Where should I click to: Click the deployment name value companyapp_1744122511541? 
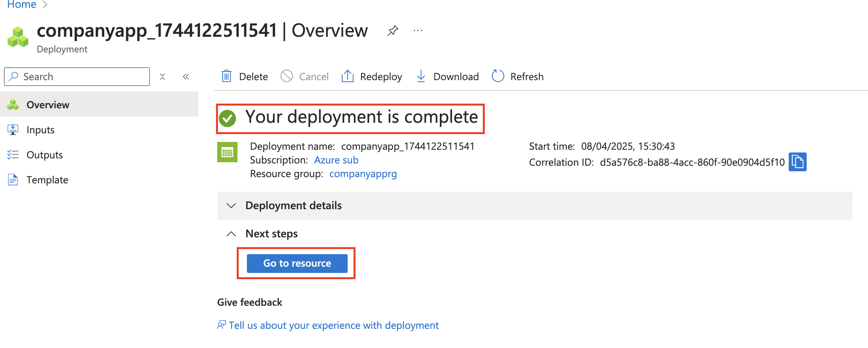(x=408, y=146)
